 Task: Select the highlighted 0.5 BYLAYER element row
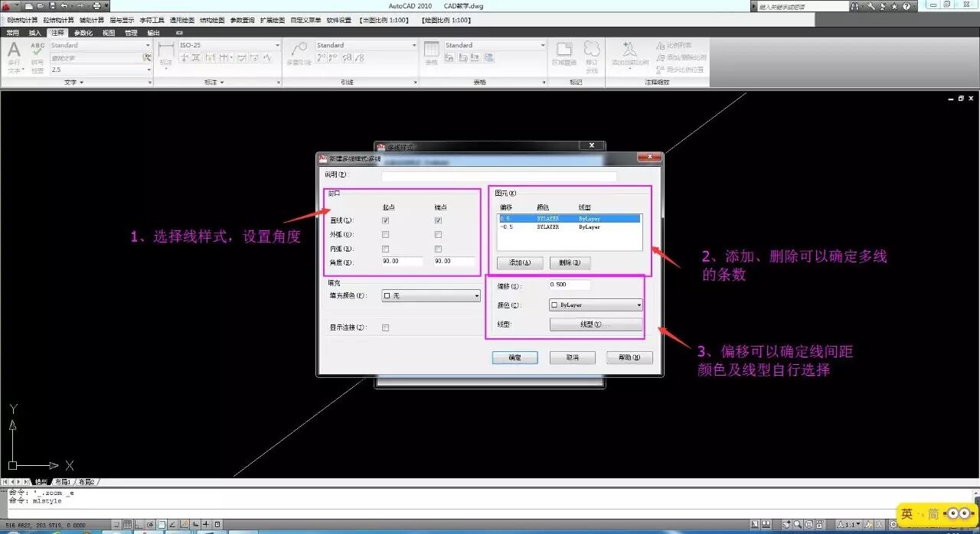(569, 219)
